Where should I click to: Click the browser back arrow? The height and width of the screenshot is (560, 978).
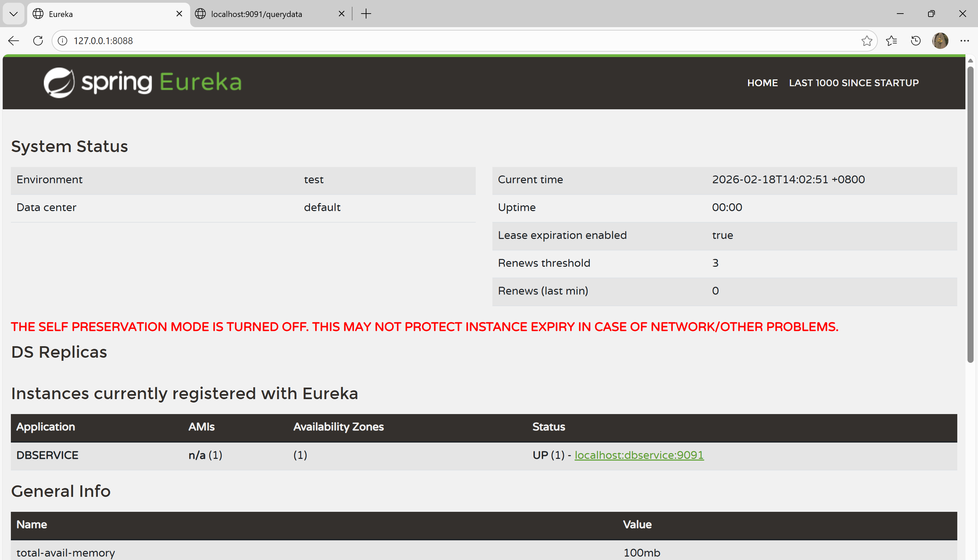(14, 41)
